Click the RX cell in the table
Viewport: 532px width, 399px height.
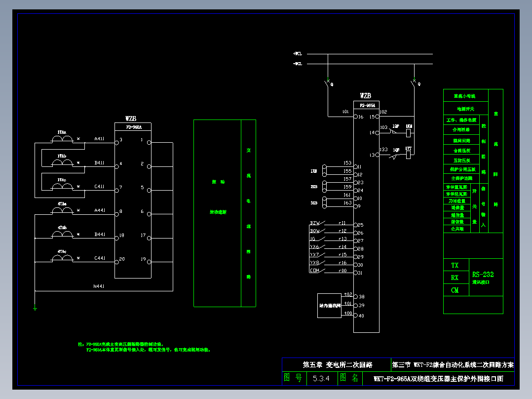tap(456, 278)
